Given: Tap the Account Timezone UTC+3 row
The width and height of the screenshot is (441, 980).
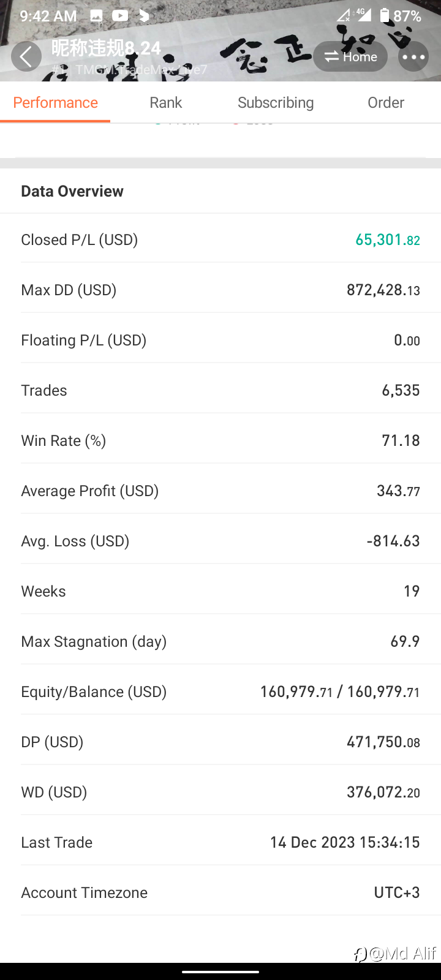Looking at the screenshot, I should (221, 892).
